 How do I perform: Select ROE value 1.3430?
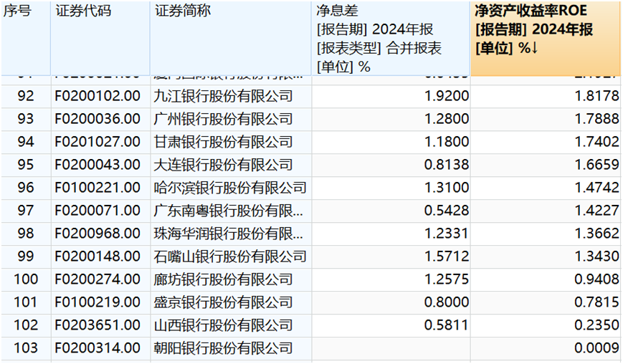pyautogui.click(x=596, y=257)
